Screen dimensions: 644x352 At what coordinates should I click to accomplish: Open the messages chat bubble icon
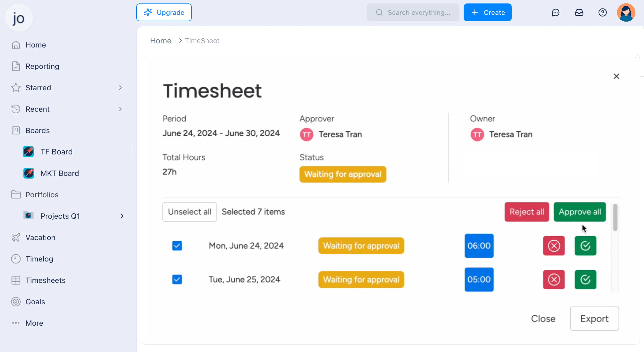point(555,13)
